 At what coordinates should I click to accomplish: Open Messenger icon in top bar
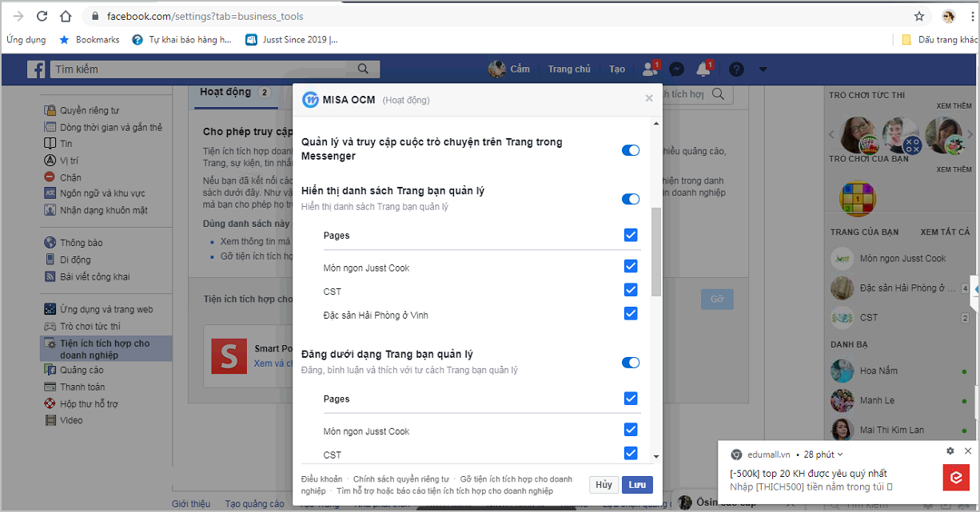point(676,69)
